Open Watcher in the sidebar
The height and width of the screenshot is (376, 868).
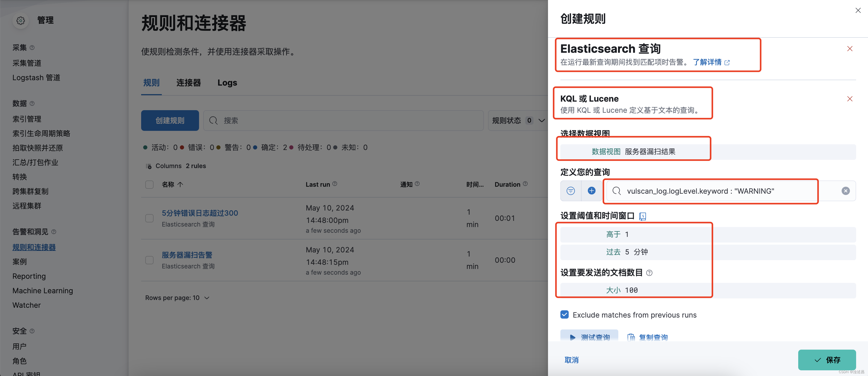[x=27, y=305]
